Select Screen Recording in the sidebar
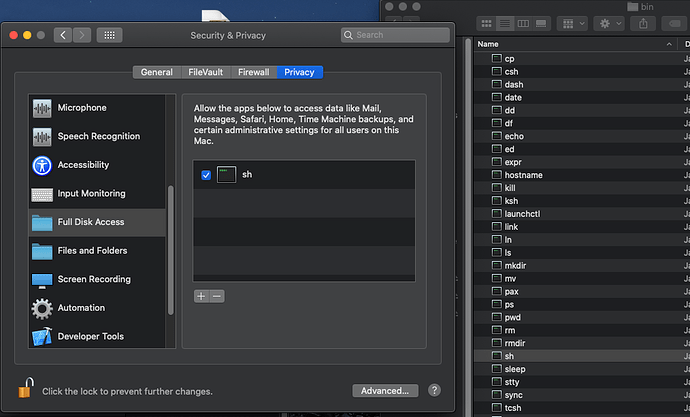The height and width of the screenshot is (417, 690). (93, 279)
